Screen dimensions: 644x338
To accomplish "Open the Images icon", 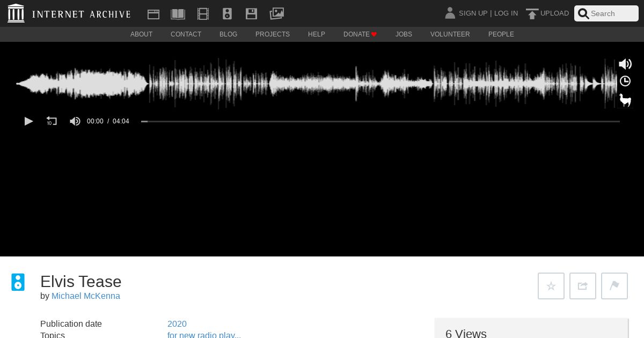I will (276, 13).
